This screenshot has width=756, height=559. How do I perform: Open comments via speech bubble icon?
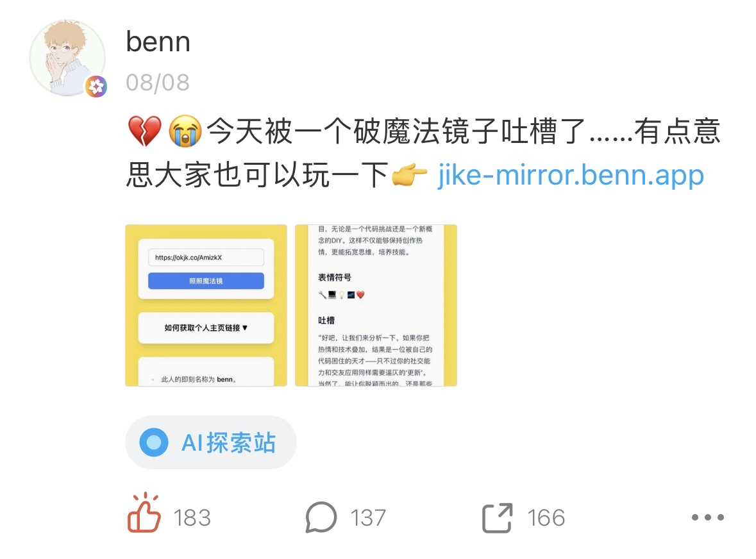click(321, 517)
